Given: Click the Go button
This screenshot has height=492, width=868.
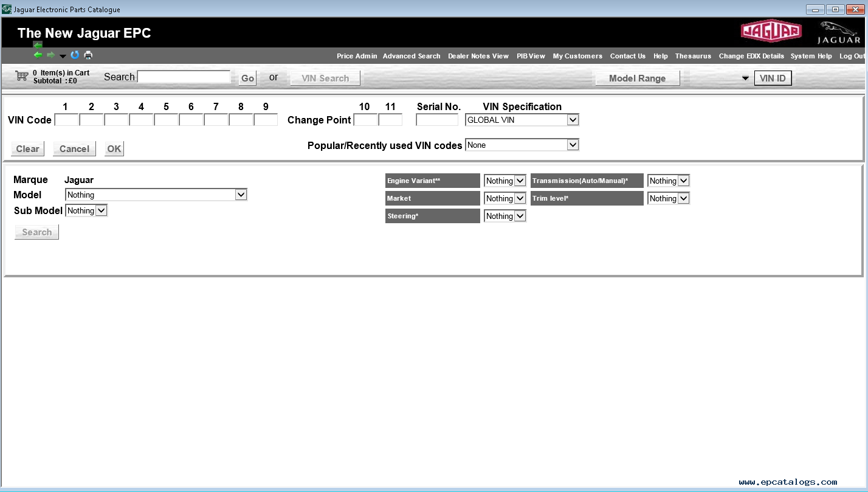Looking at the screenshot, I should [247, 78].
